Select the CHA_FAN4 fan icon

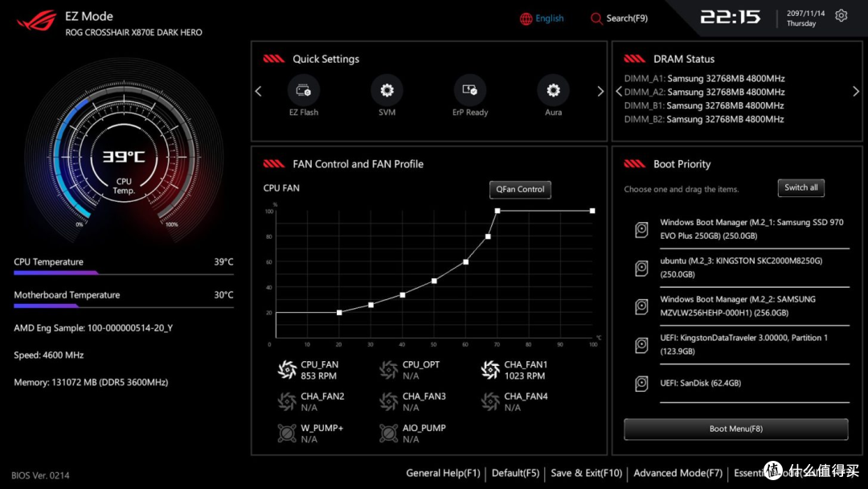click(x=490, y=401)
